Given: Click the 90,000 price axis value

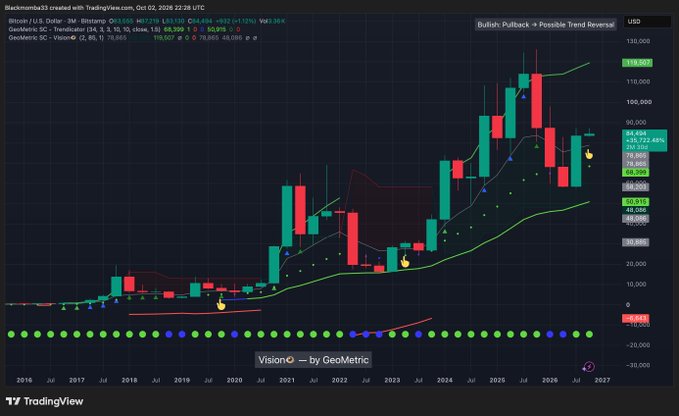Looking at the screenshot, I should (636, 122).
